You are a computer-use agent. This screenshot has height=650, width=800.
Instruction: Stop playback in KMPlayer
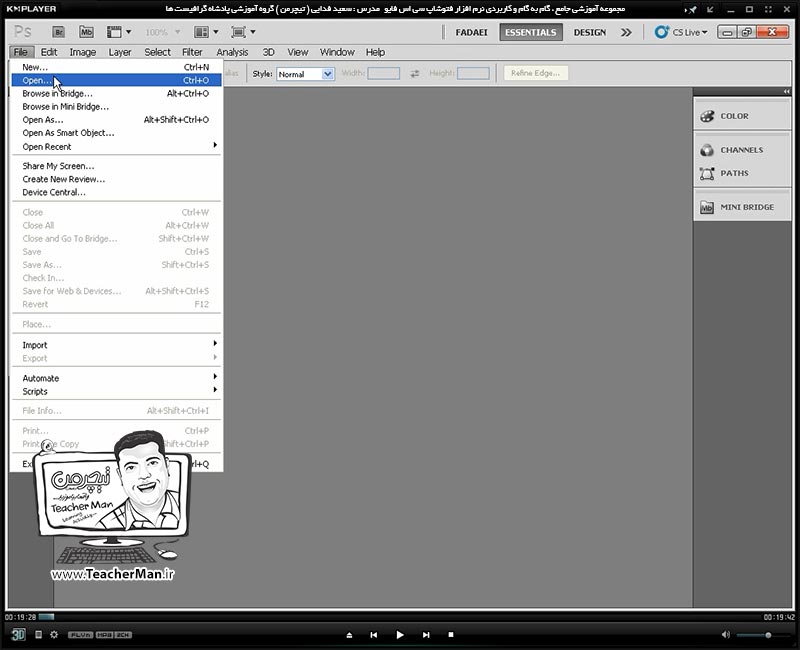pyautogui.click(x=451, y=635)
